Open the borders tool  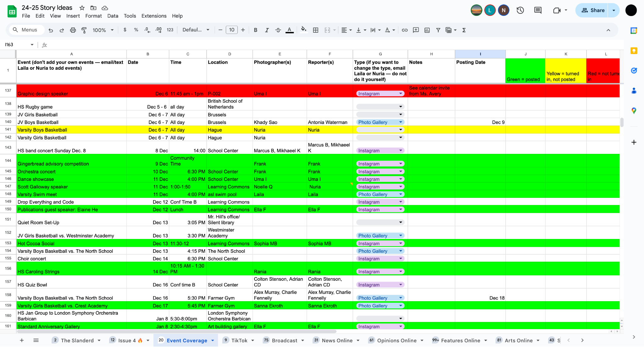(316, 30)
